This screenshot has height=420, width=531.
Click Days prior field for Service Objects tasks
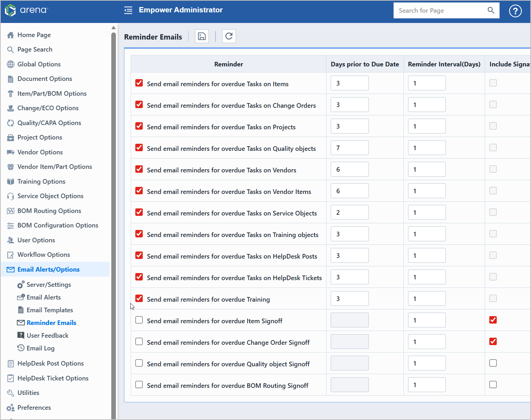coord(350,212)
